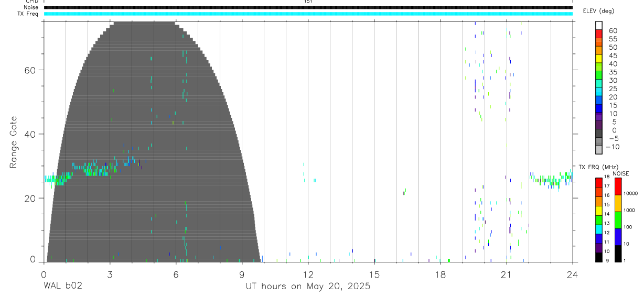644x297 pixels.
Task: Click the yellow 40–45 degree elevation swatch
Action: [x=599, y=59]
